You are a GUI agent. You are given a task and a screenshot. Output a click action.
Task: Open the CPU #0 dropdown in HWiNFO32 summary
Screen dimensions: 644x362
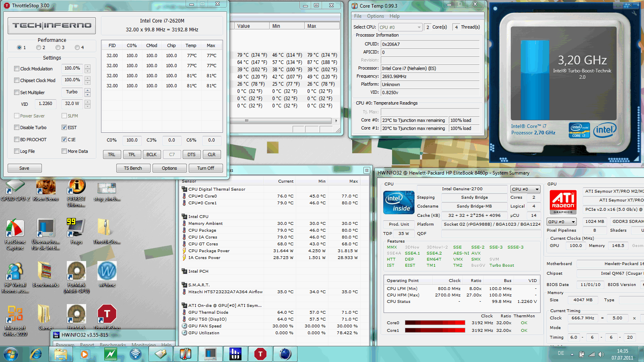525,189
